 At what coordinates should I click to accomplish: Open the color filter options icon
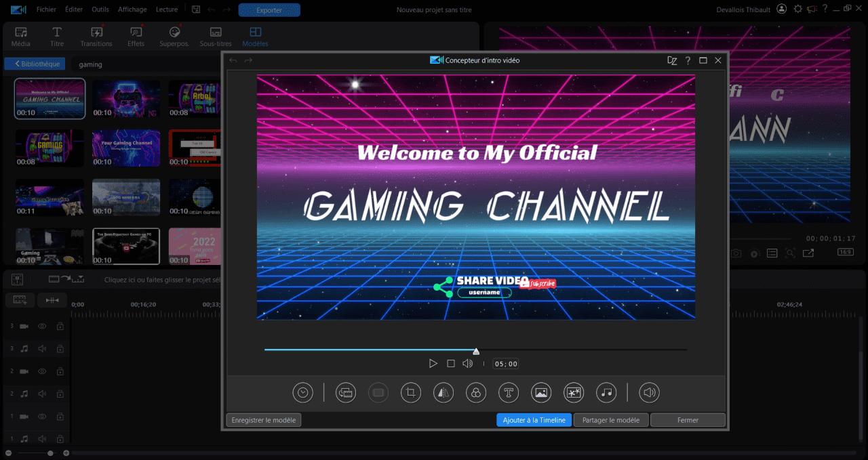coord(475,392)
